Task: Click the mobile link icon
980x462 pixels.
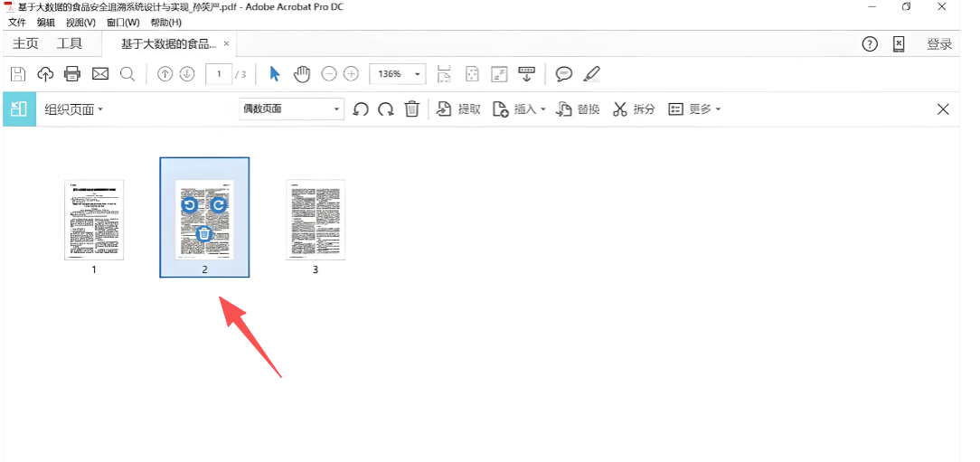Action: point(898,43)
